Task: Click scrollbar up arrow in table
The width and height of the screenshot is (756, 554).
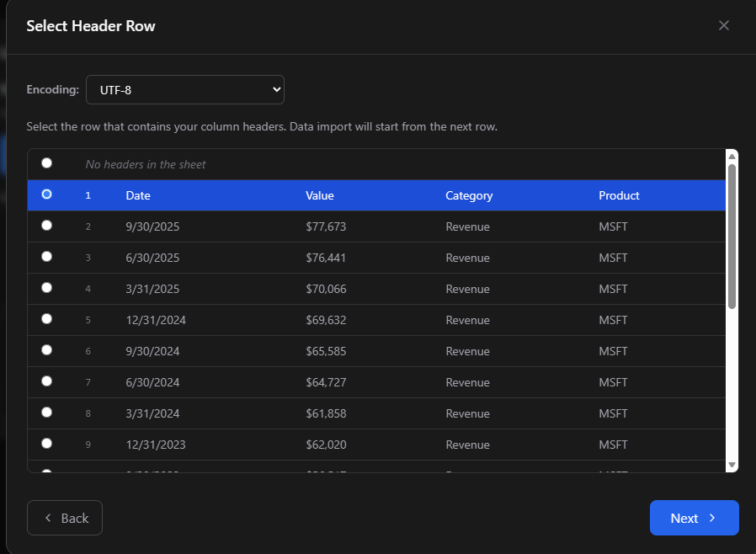Action: pos(732,156)
